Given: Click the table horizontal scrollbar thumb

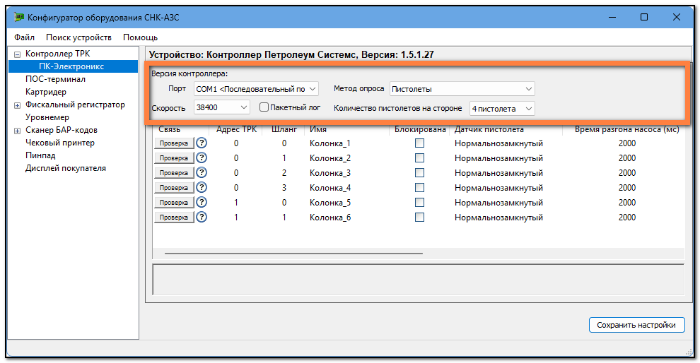Looking at the screenshot, I should pyautogui.click(x=293, y=253).
